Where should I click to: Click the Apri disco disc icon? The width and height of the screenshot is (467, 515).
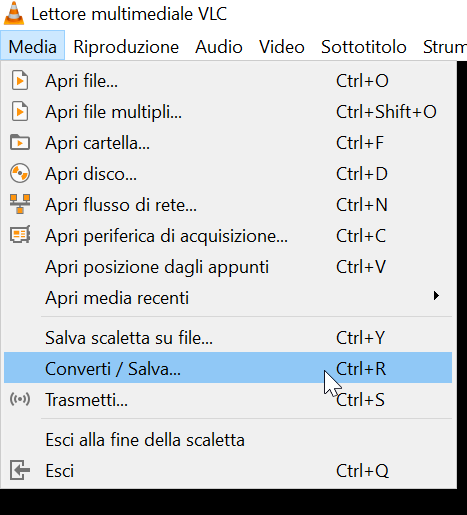tap(20, 173)
